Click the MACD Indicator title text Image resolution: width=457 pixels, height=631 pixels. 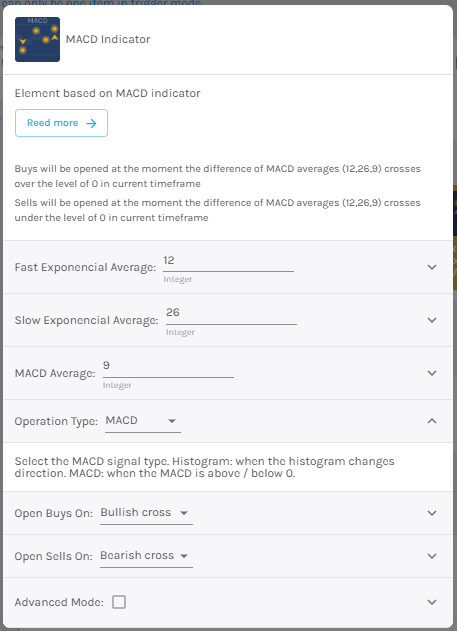point(108,39)
